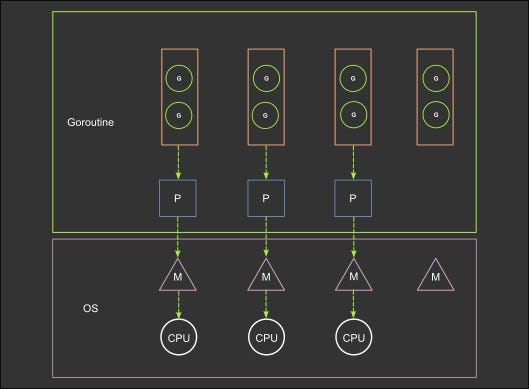Click the middle CPU circle

point(267,337)
